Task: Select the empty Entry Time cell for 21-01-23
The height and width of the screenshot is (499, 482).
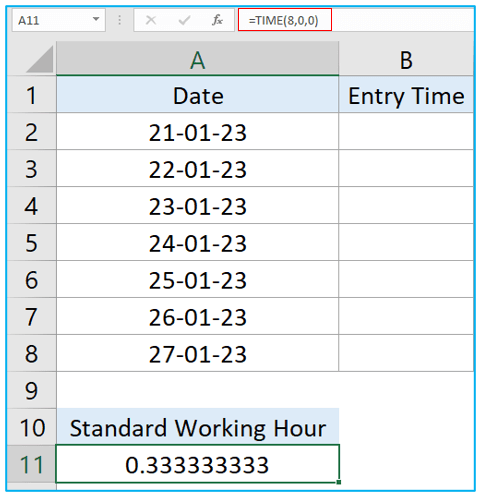Action: 406,131
